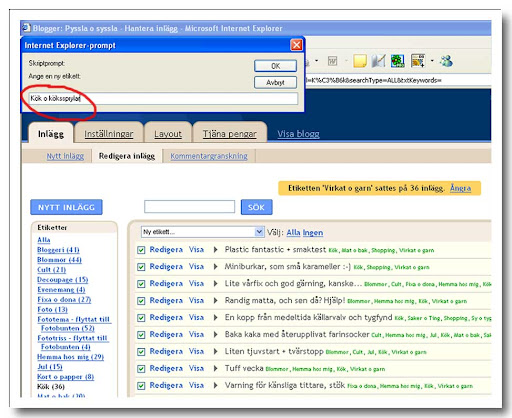The width and height of the screenshot is (512, 418).
Task: Undo the label change via Ångra
Action: [x=460, y=188]
